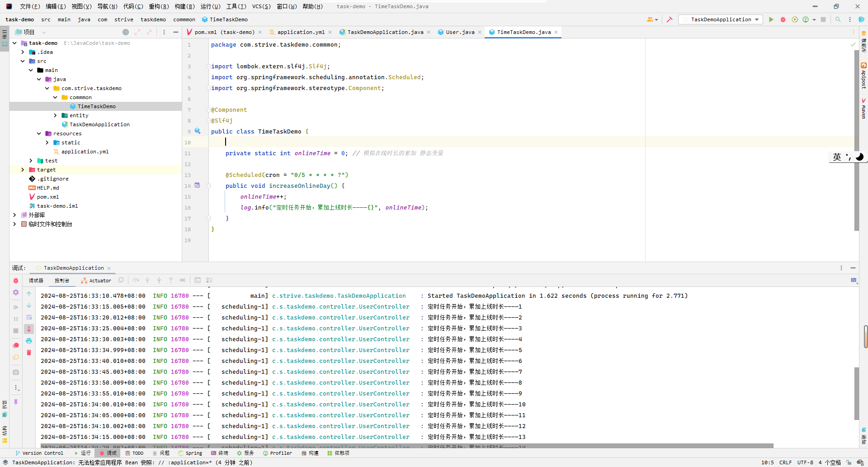Screen dimensions: 868x467
Task: Click Spring bean gutter icon on line 9
Action: 198,131
